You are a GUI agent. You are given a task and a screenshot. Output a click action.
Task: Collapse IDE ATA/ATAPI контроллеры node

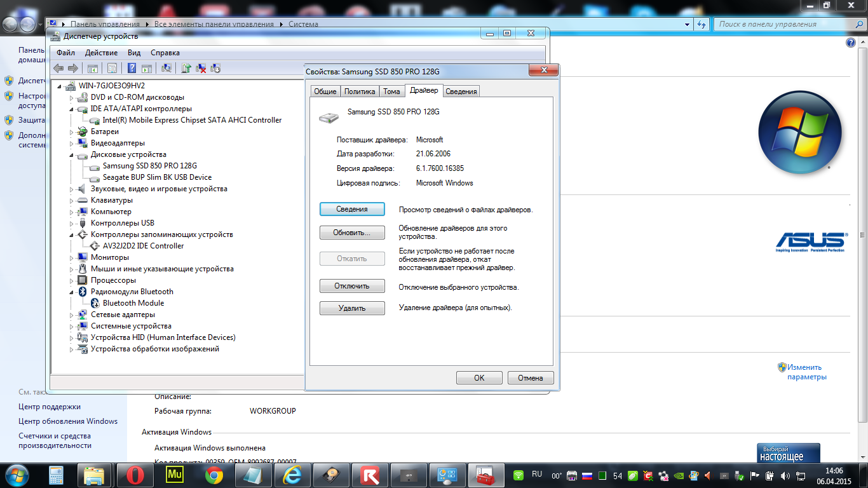click(x=72, y=109)
